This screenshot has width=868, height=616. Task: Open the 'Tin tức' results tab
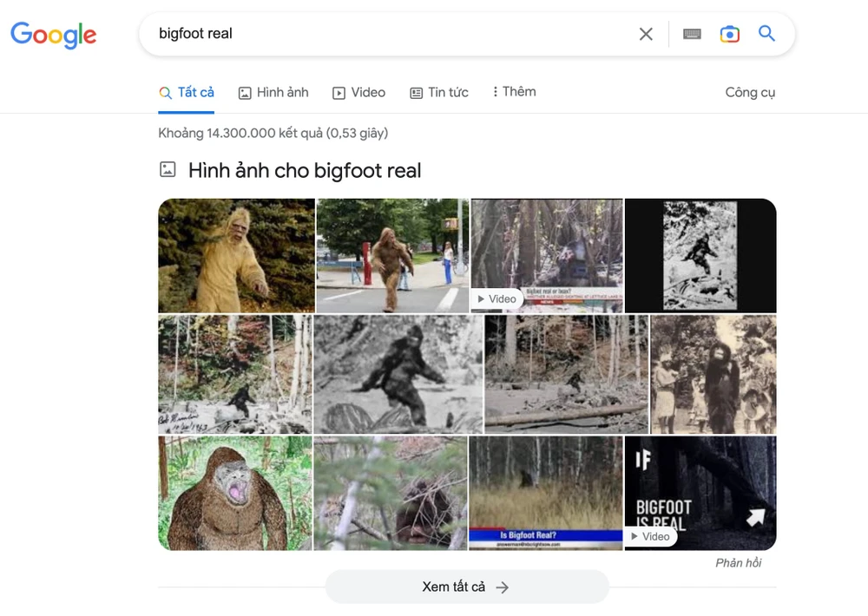click(x=438, y=92)
